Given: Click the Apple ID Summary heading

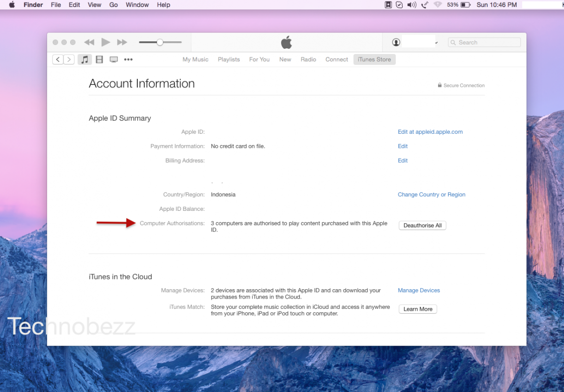Looking at the screenshot, I should (120, 118).
